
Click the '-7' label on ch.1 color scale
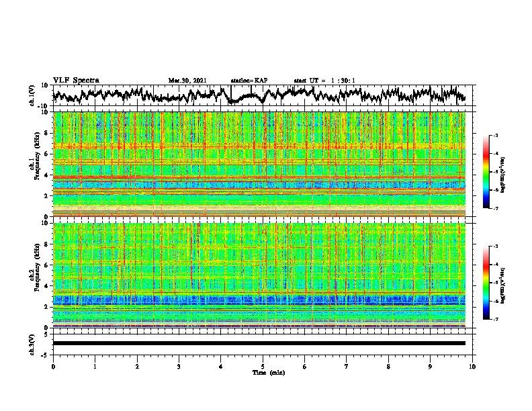[x=495, y=208]
